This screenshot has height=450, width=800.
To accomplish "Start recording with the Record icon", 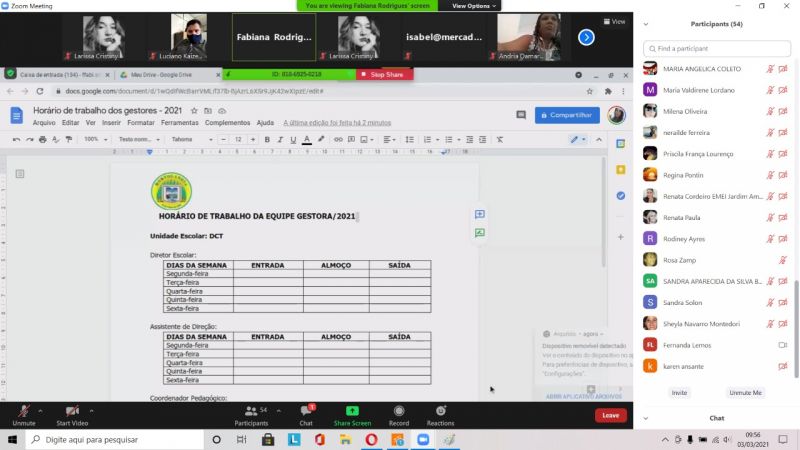I will (x=399, y=411).
